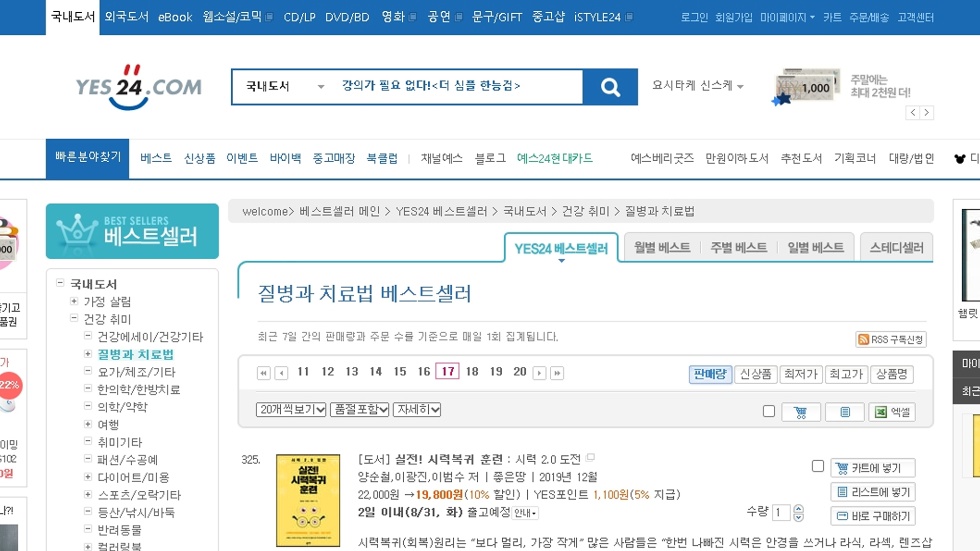This screenshot has width=980, height=551.
Task: Go to previous pagination set arrow
Action: tap(281, 373)
